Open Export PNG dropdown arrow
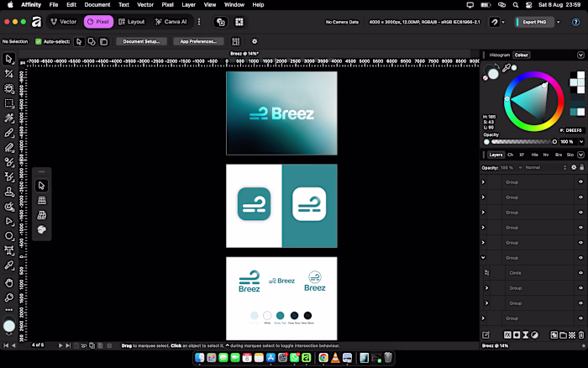 point(559,22)
